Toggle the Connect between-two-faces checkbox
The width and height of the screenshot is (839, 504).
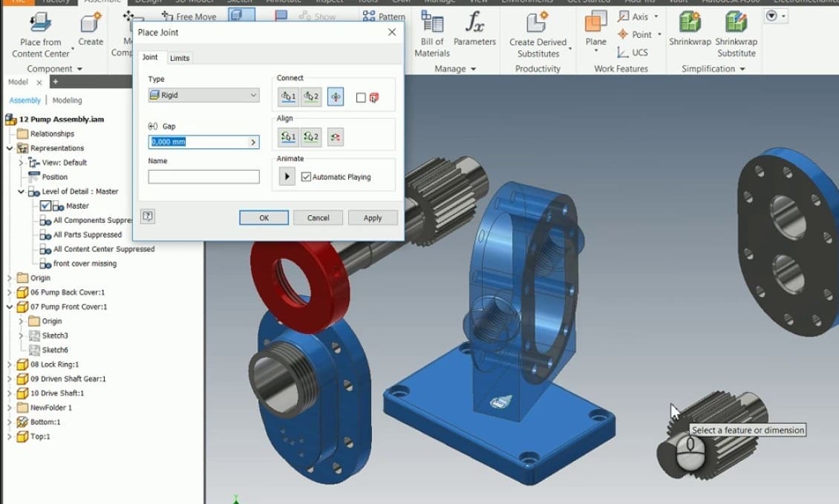point(361,97)
